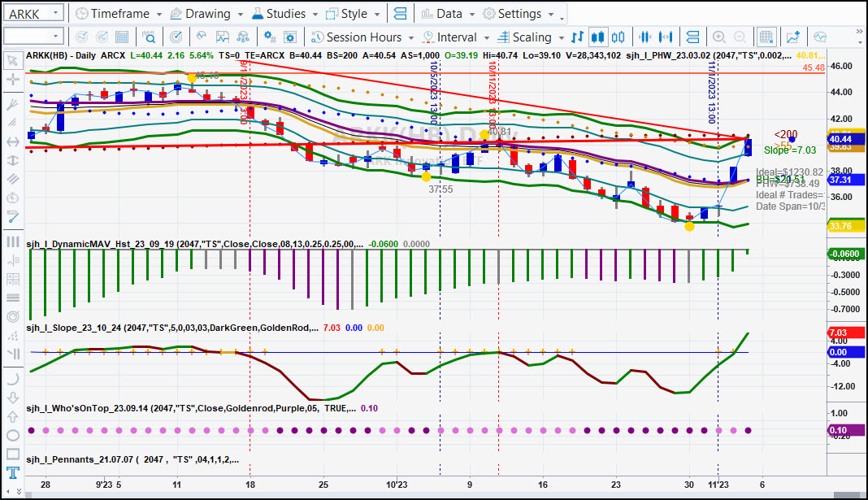
Task: Insert a down arrow annotation
Action: [x=12, y=398]
